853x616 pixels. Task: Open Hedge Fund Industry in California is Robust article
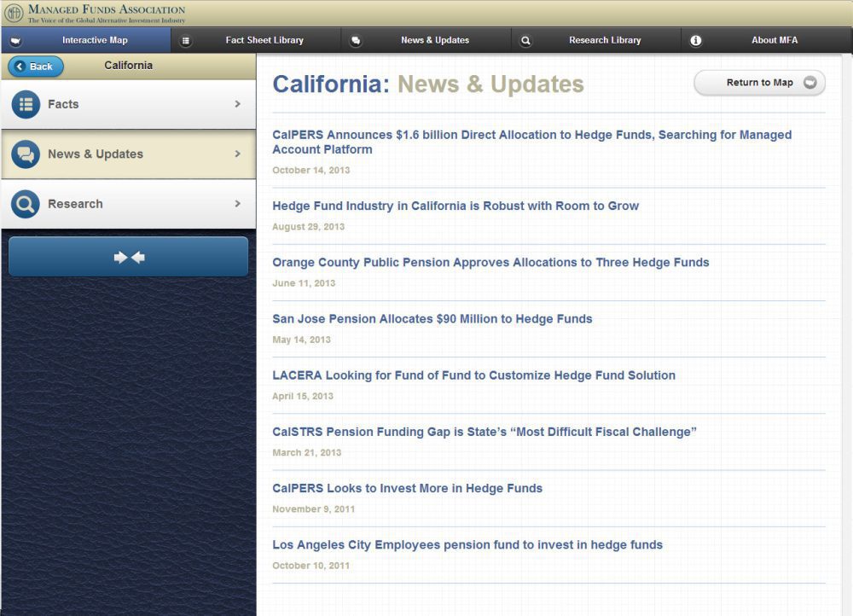pos(456,206)
